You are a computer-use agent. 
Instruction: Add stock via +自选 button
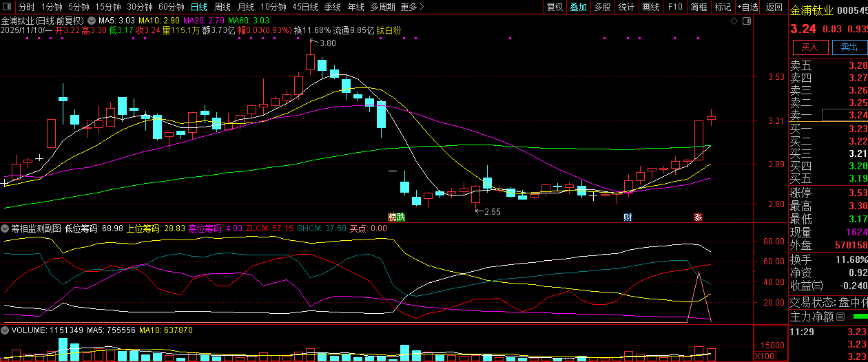pyautogui.click(x=747, y=7)
